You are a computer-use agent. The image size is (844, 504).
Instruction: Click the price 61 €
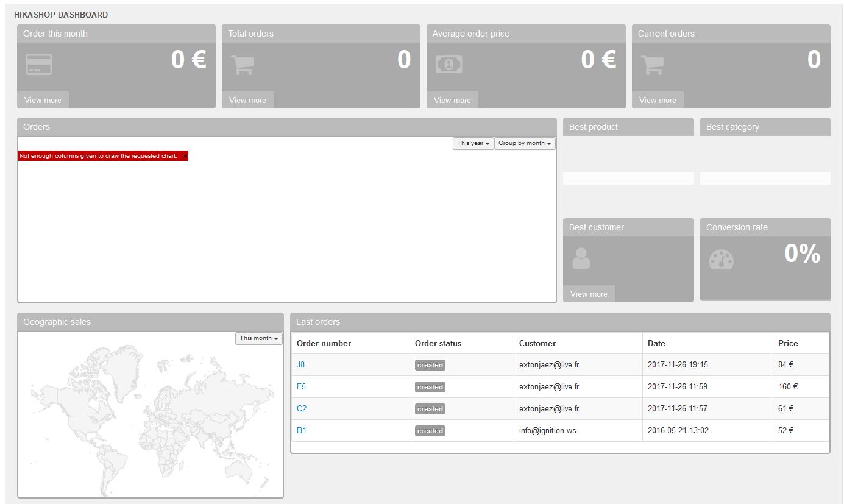pos(786,408)
